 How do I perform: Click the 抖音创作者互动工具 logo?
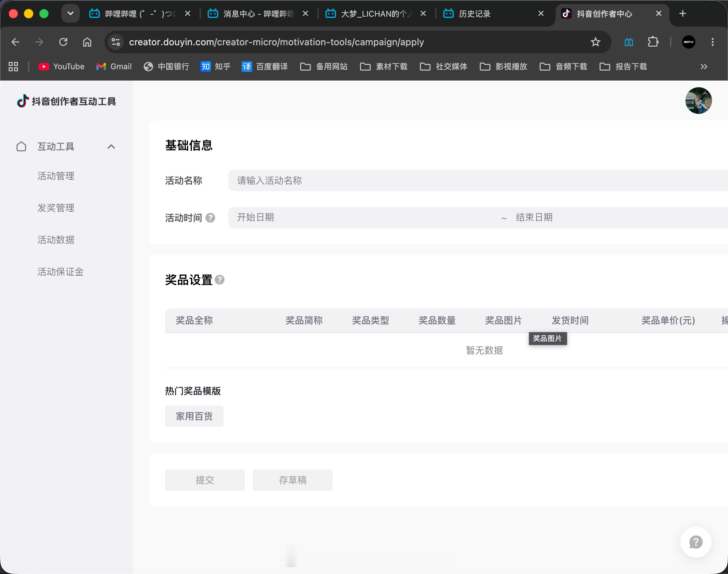(x=67, y=101)
